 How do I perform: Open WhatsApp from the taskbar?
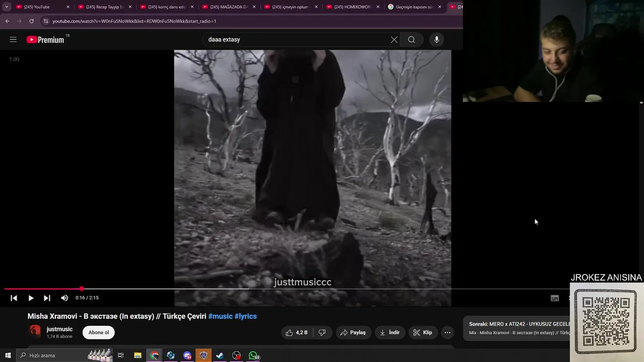(254, 355)
